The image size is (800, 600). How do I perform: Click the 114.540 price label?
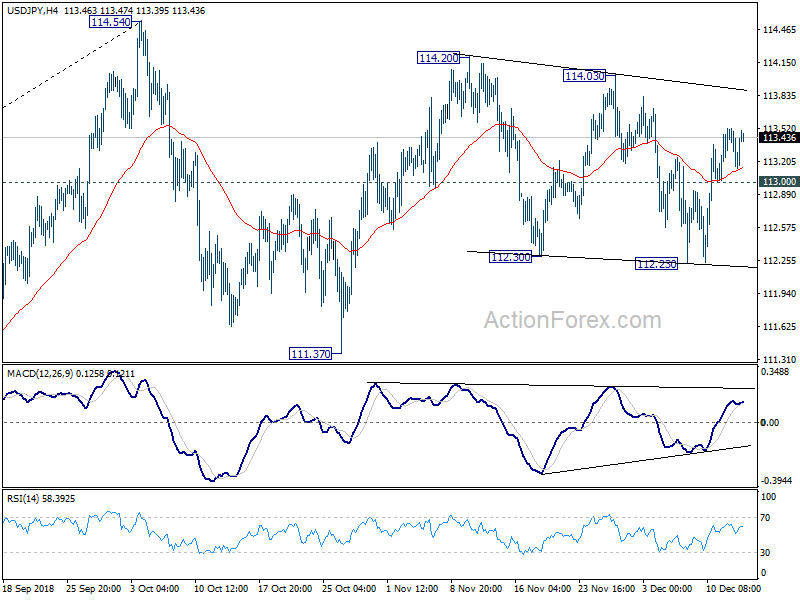coord(110,22)
